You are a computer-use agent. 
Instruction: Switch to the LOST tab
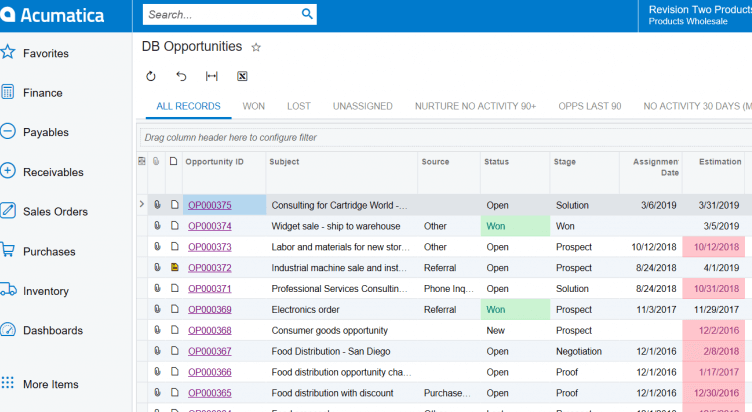tap(299, 106)
